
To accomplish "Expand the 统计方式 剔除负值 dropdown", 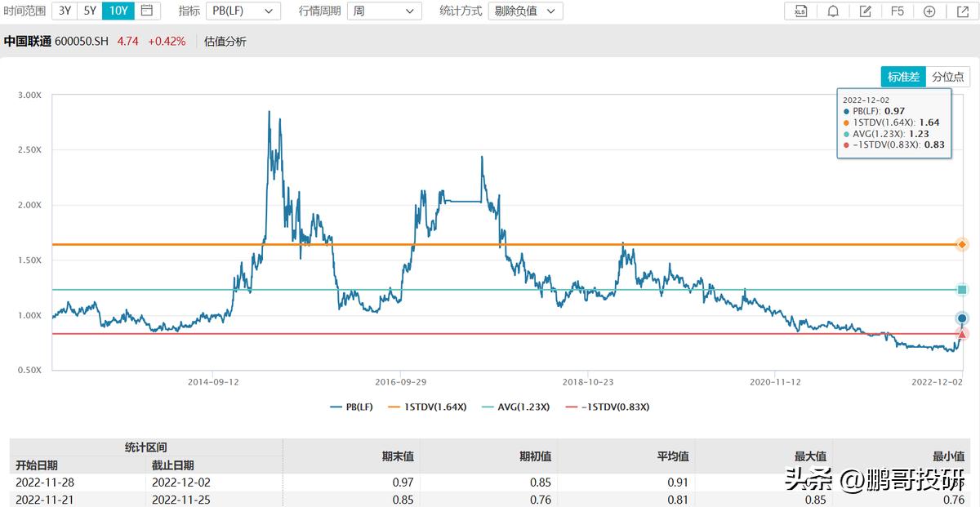I will (x=525, y=11).
